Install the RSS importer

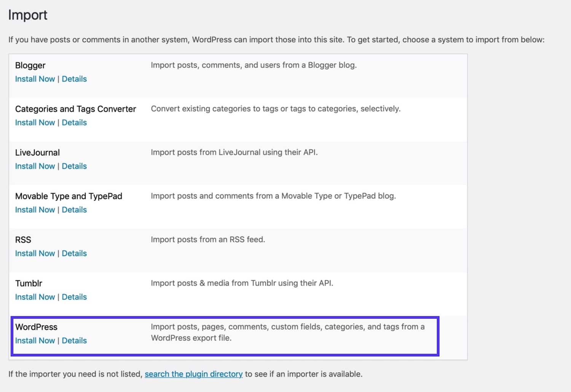[x=35, y=253]
